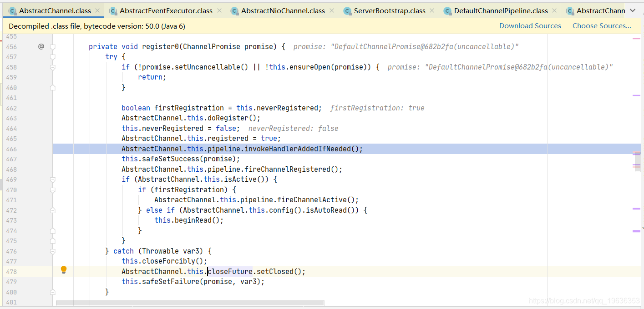Close the AbstractNioChannel.class tab
Image resolution: width=644 pixels, height=309 pixels.
coord(331,10)
